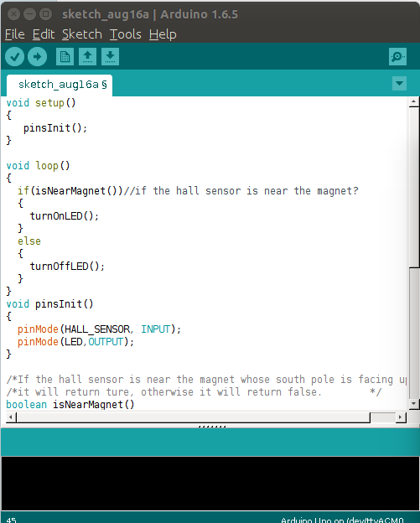This screenshot has height=523, width=420.
Task: Click the 'void setup()' line
Action: click(x=41, y=103)
